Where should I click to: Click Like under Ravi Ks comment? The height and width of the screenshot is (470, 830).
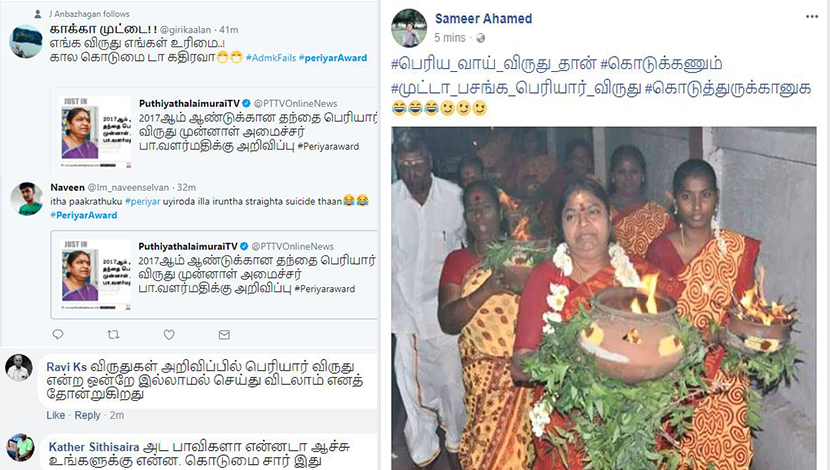click(x=56, y=415)
